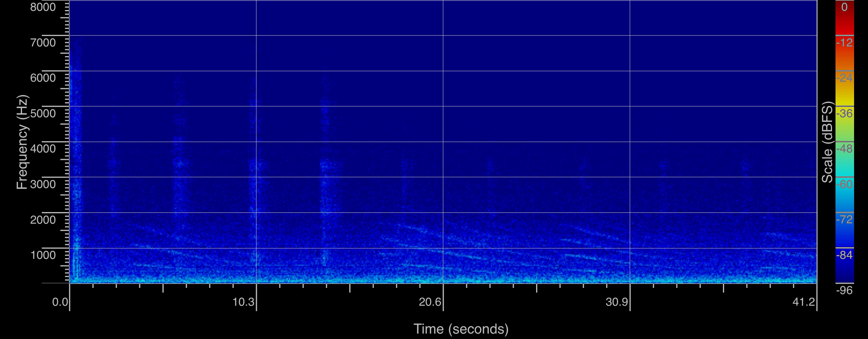Click the 6000 Hz frequency axis label
Screen dimensions: 868x339
click(x=43, y=78)
